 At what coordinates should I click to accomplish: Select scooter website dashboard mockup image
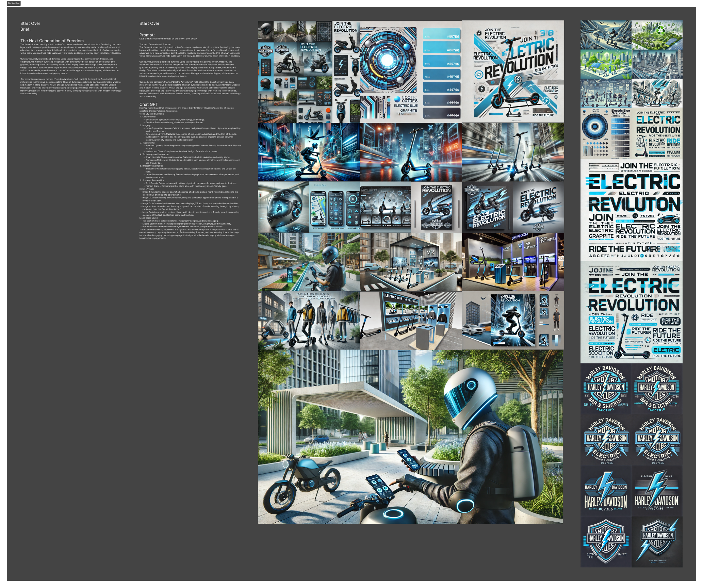click(386, 207)
